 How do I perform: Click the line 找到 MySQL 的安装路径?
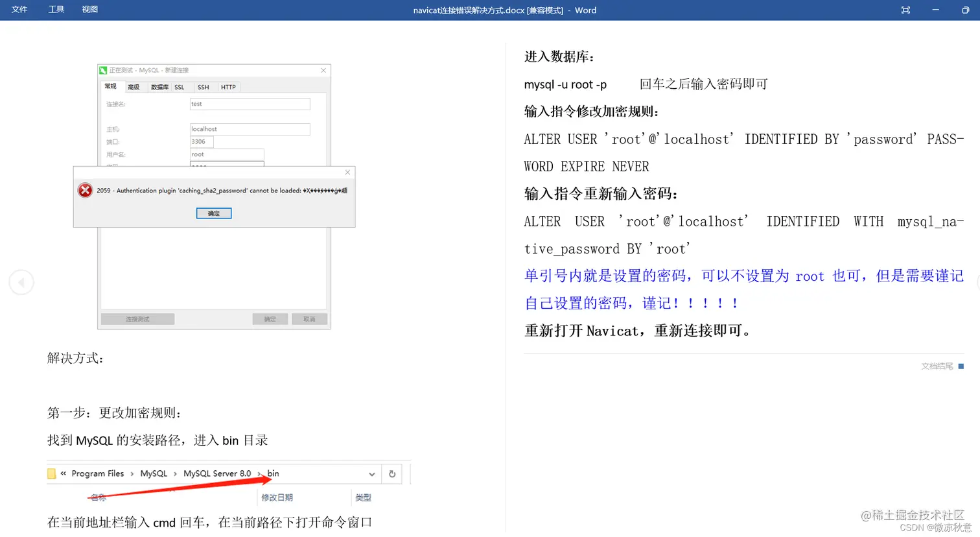point(157,440)
